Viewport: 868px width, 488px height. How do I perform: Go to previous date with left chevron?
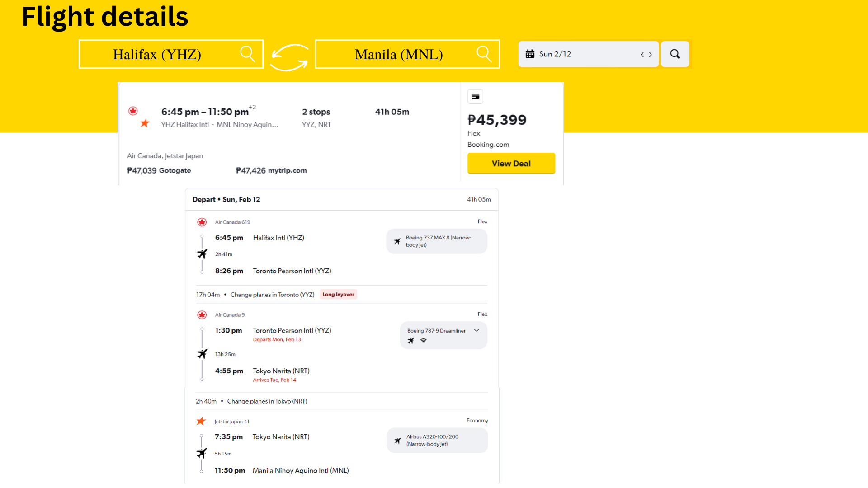click(x=642, y=55)
